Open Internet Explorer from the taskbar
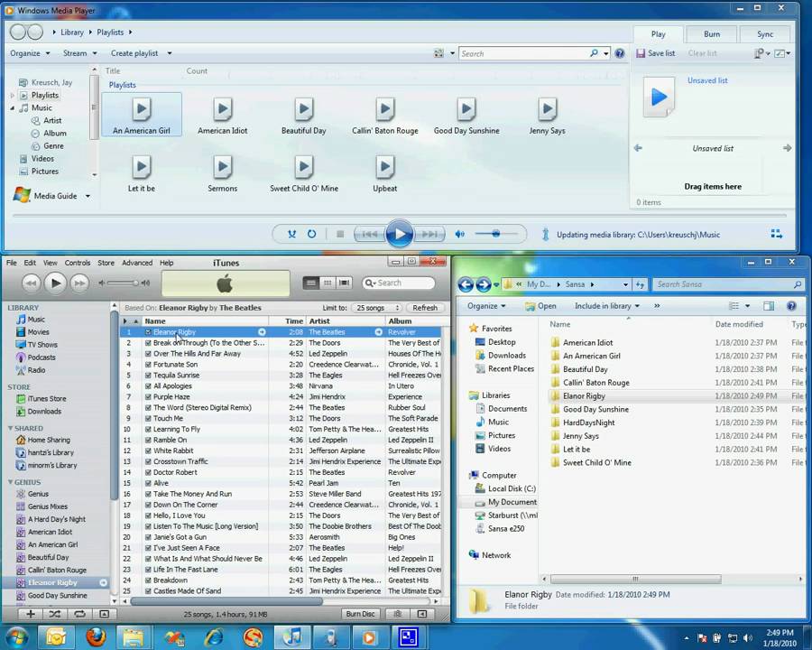This screenshot has width=812, height=650. pyautogui.click(x=214, y=637)
